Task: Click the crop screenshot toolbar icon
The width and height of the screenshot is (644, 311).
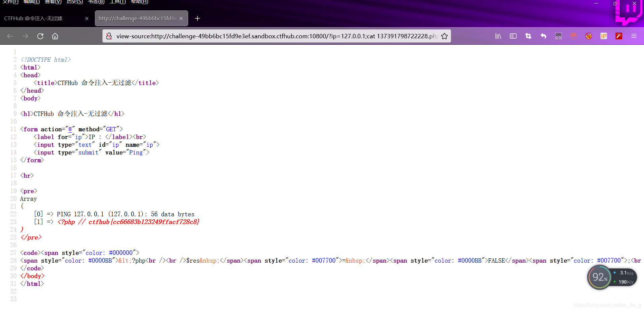Action: coord(528,36)
